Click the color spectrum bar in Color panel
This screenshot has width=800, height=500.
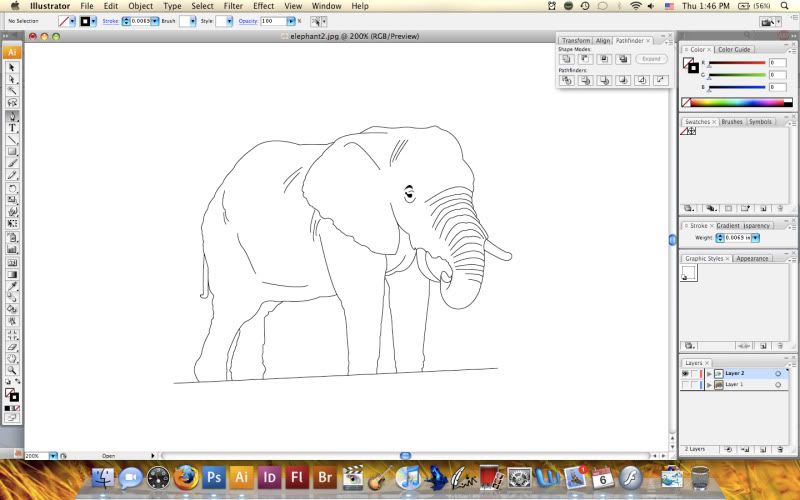pos(738,102)
